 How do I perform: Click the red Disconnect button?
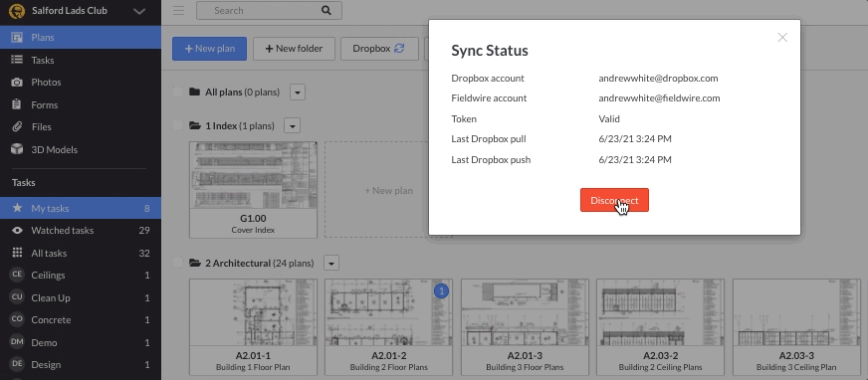[x=614, y=200]
